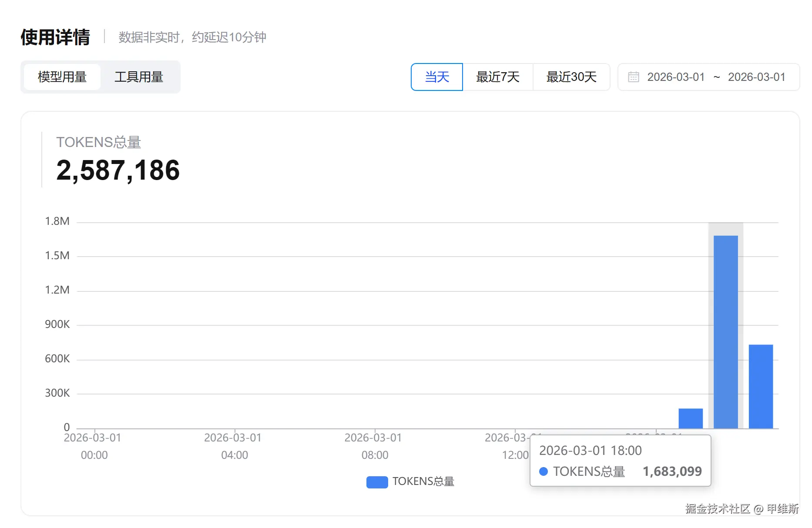Toggle the TOKENS总量 legend swatch
Image resolution: width=812 pixels, height=528 pixels.
coord(377,482)
